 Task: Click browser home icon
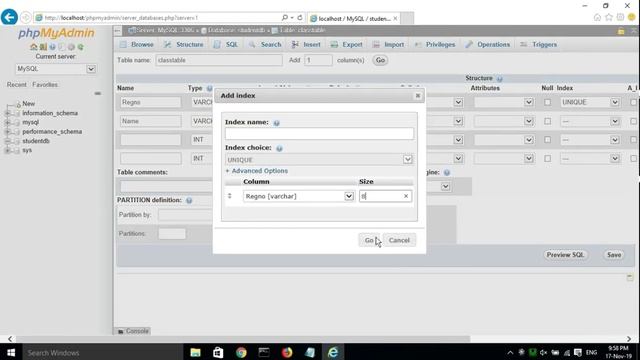point(598,17)
